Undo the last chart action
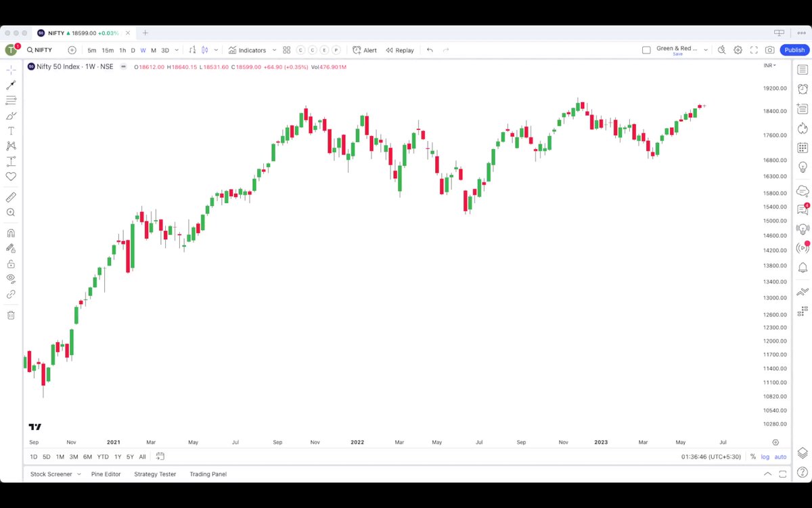This screenshot has width=812, height=508. 430,50
